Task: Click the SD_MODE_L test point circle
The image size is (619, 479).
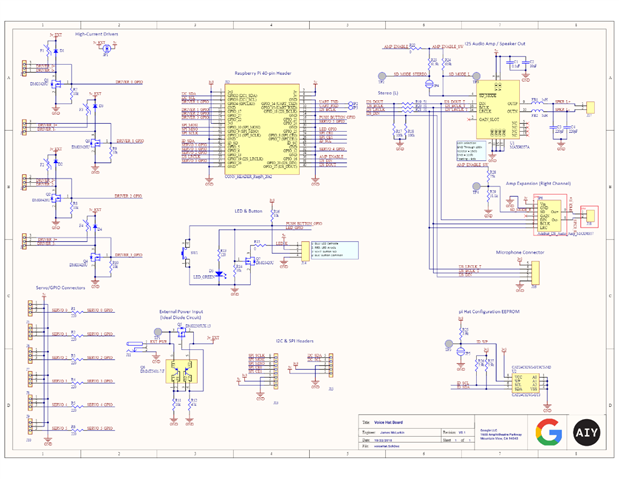Action: point(476,76)
